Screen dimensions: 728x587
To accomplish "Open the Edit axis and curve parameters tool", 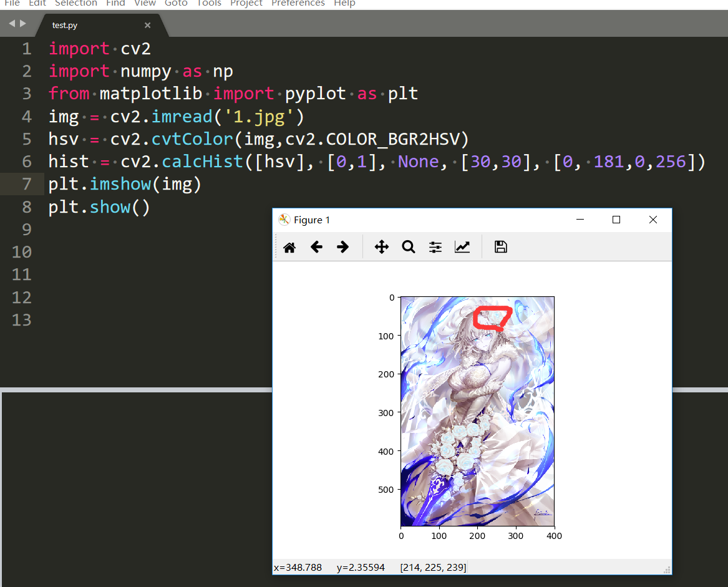I will pyautogui.click(x=462, y=247).
